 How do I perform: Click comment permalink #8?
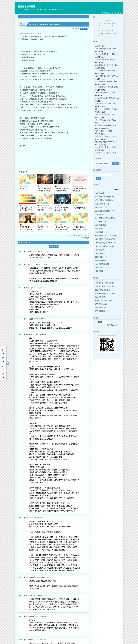(x=20, y=595)
